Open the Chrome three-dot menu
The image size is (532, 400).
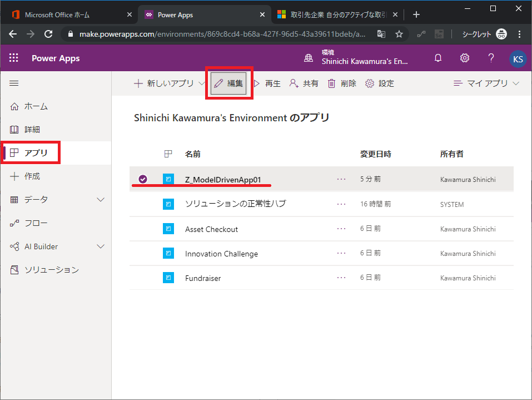[x=519, y=34]
